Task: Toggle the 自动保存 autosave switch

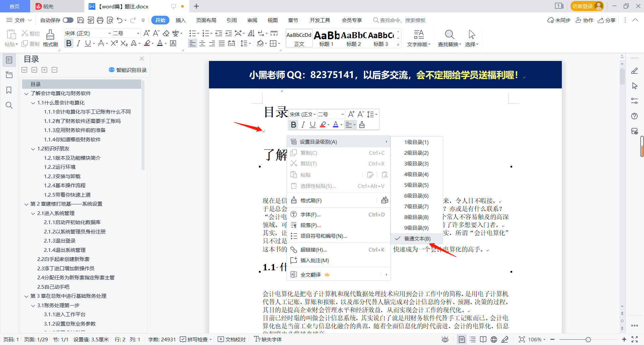Action: pyautogui.click(x=68, y=20)
